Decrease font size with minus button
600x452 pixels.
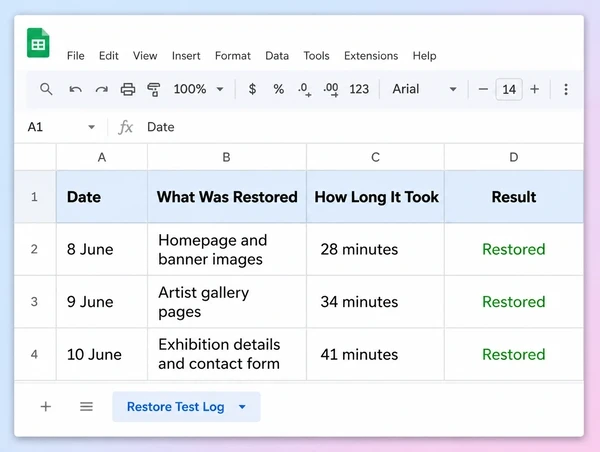click(x=483, y=89)
